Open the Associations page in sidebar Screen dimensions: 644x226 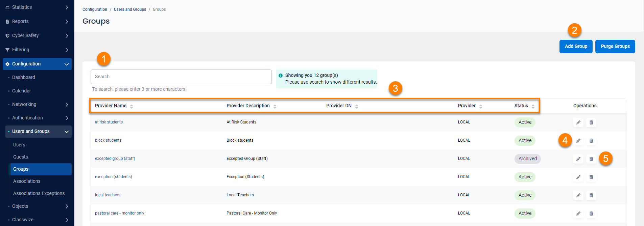pos(27,181)
